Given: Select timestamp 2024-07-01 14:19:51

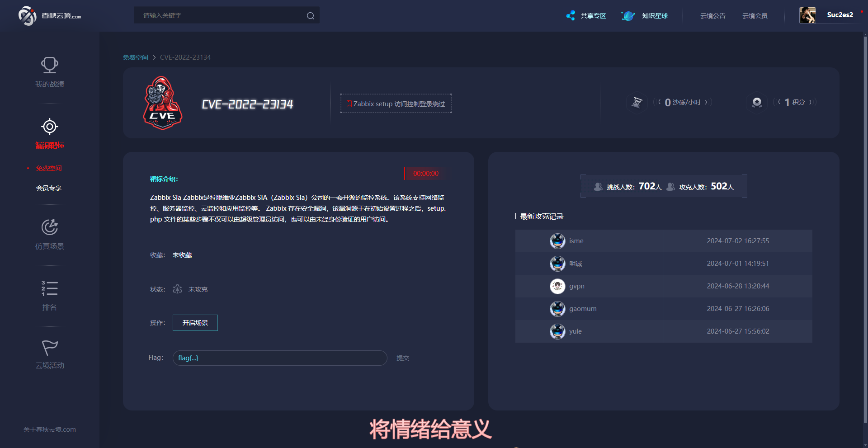Looking at the screenshot, I should (738, 264).
